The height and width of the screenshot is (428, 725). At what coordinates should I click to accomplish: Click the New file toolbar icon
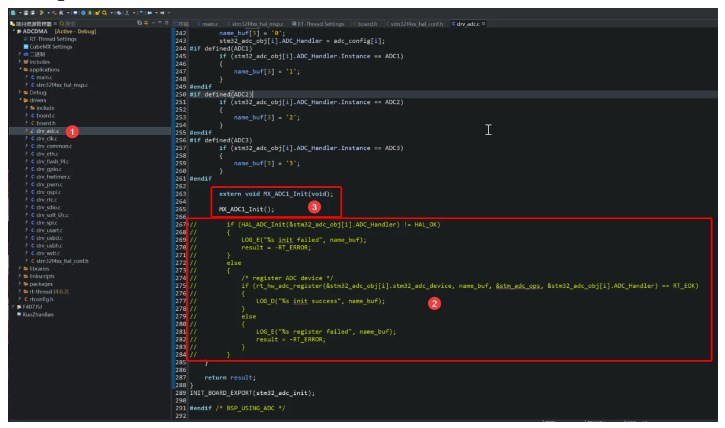(x=13, y=12)
